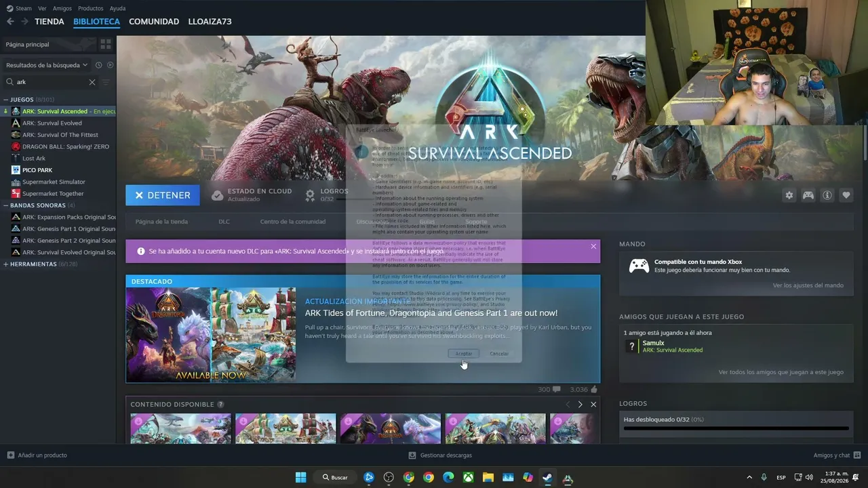This screenshot has height=488, width=868.
Task: Click the thumbs-up count on featured news
Action: click(584, 390)
